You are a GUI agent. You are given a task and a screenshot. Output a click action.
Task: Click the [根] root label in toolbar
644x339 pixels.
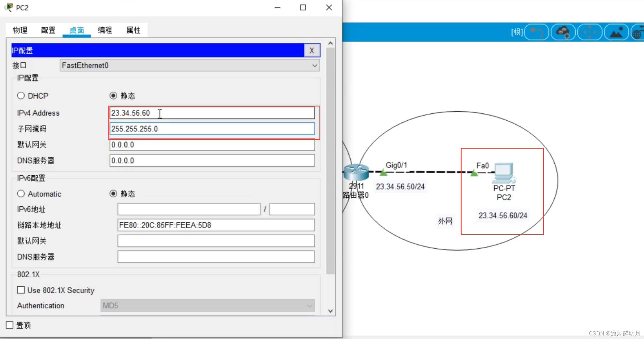click(x=517, y=32)
